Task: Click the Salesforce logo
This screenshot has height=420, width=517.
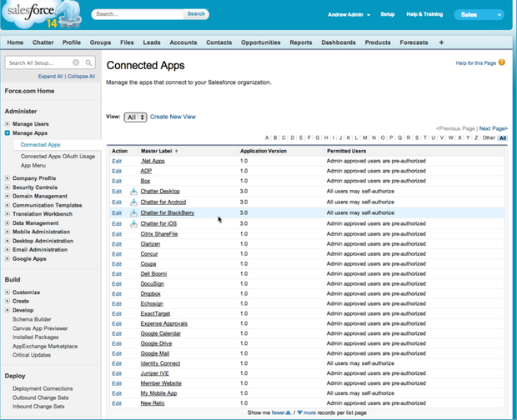Action: tap(41, 14)
